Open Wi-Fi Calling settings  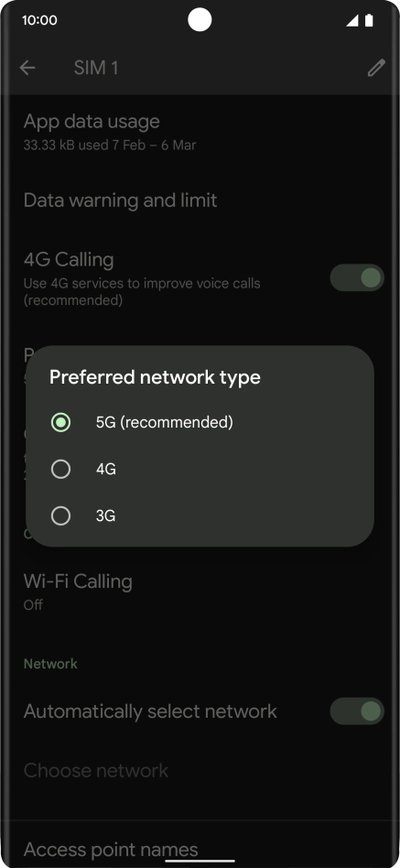coord(200,591)
